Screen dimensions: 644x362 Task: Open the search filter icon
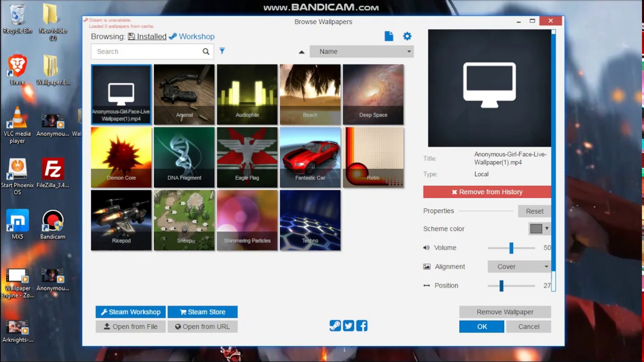(222, 51)
